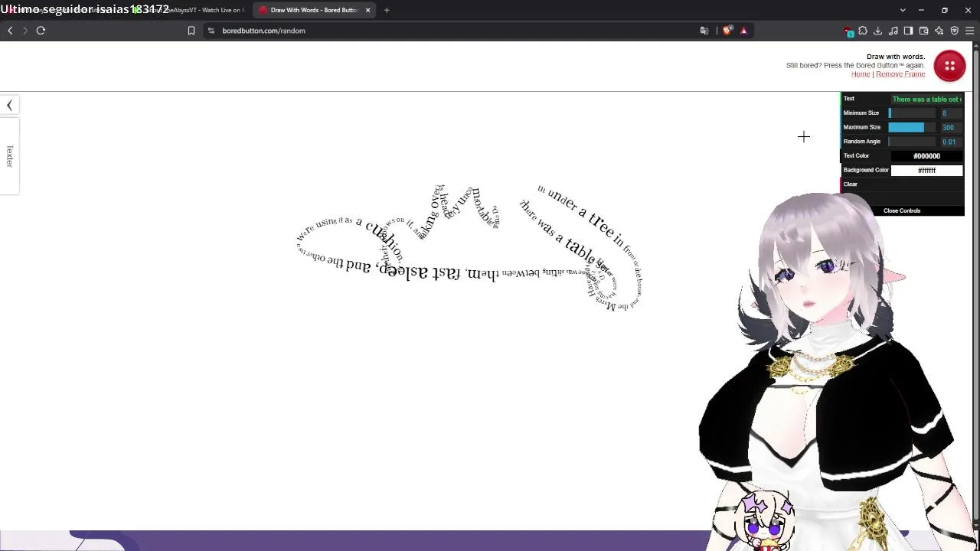Bookmark this page with the bookmark icon
The image size is (980, 551).
coord(191,31)
